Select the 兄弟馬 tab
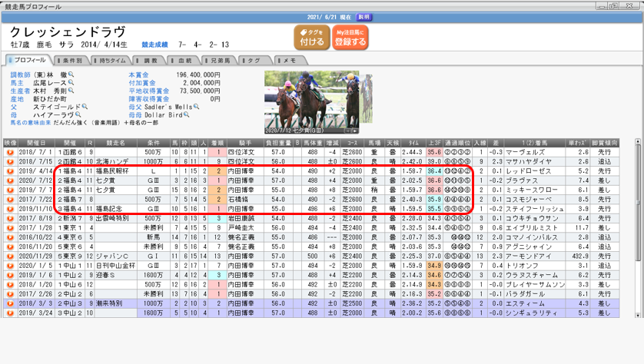Image resolution: width=644 pixels, height=364 pixels. (220, 60)
